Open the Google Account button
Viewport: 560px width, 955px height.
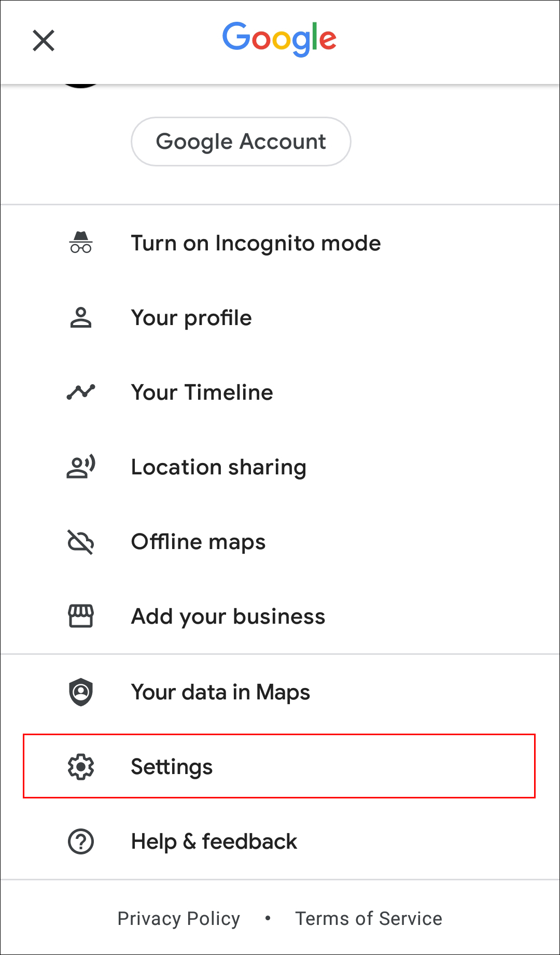(241, 142)
